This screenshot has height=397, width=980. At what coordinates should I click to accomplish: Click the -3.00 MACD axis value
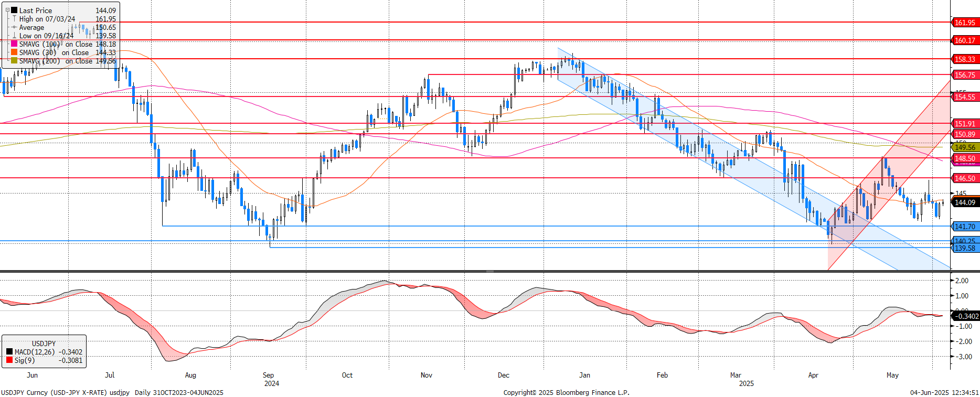coord(963,357)
